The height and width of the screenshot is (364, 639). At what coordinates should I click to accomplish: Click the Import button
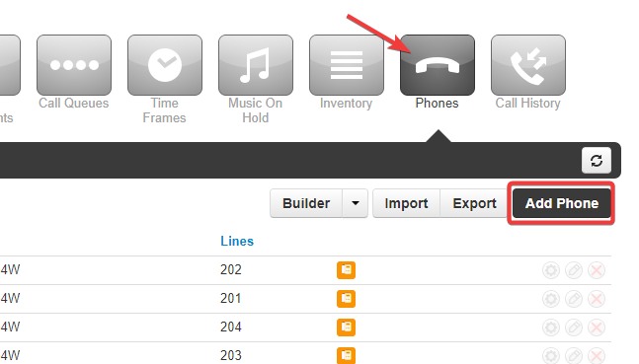click(406, 203)
